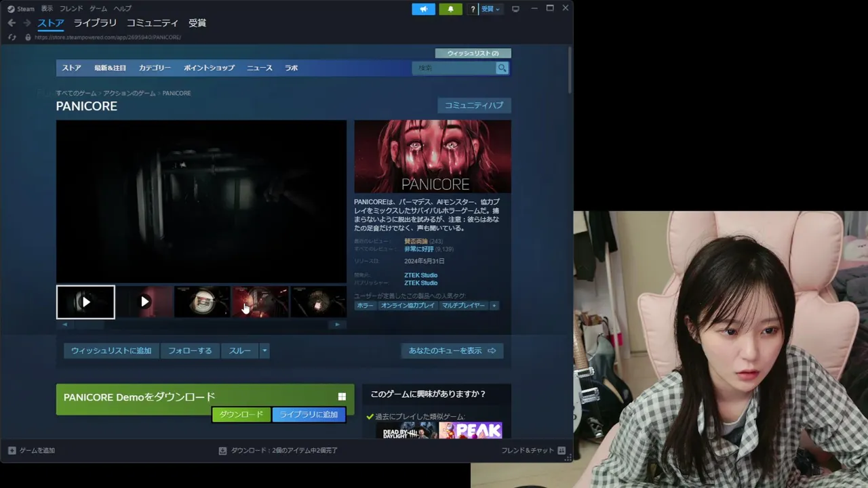Open the developer ZTEK Studio link
Image resolution: width=868 pixels, height=488 pixels.
[420, 275]
